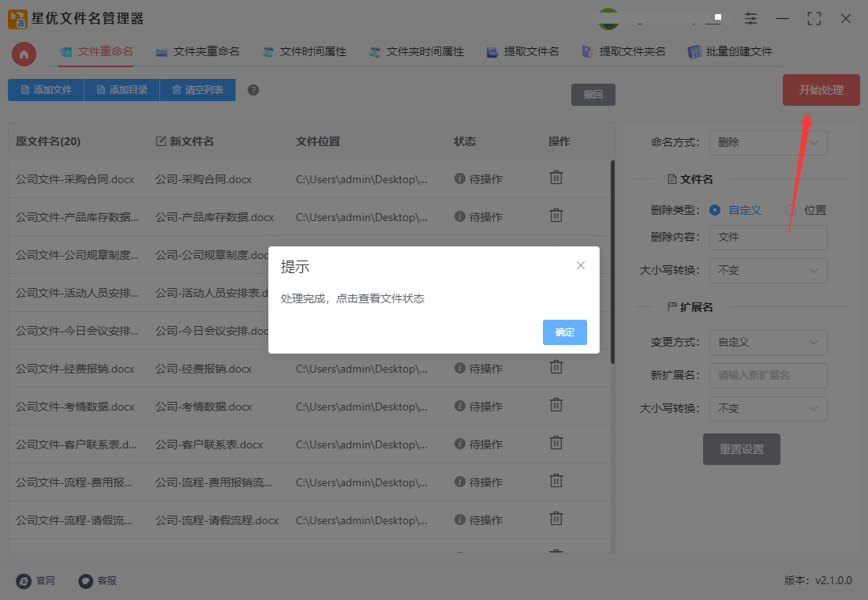Click status info icon for 客户联系表 row

459,443
